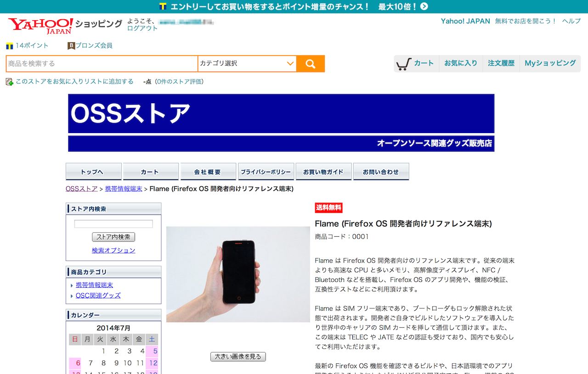Viewport: 588px width, 374px height.
Task: Click the product title Flame (Firefox OS 開発者向けリファレンス端末)
Action: (x=403, y=223)
